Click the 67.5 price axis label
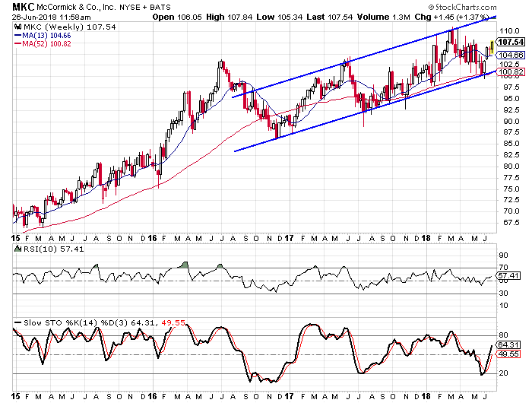Screen dimensions: 532x403 point(511,222)
